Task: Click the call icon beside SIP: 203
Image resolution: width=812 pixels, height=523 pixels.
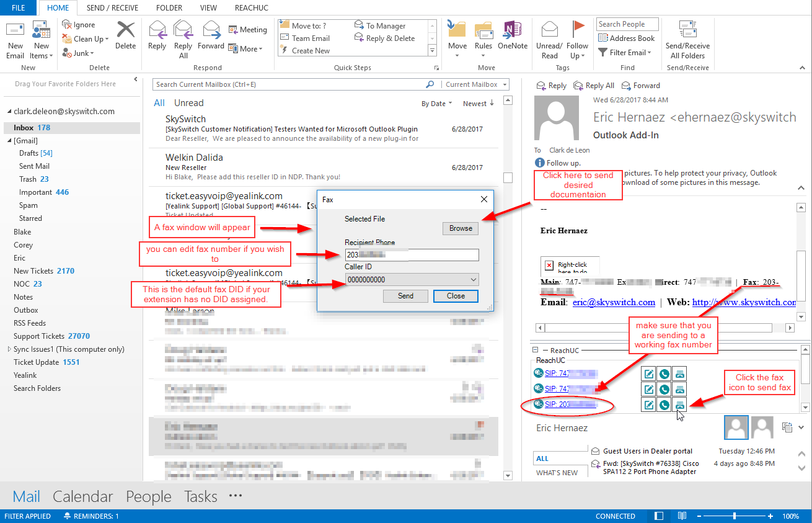Action: pos(664,405)
